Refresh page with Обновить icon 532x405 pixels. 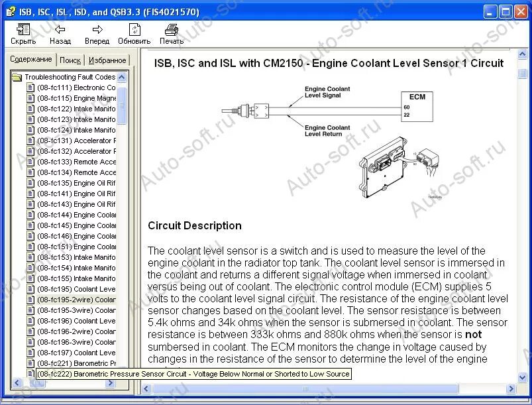coord(134,34)
